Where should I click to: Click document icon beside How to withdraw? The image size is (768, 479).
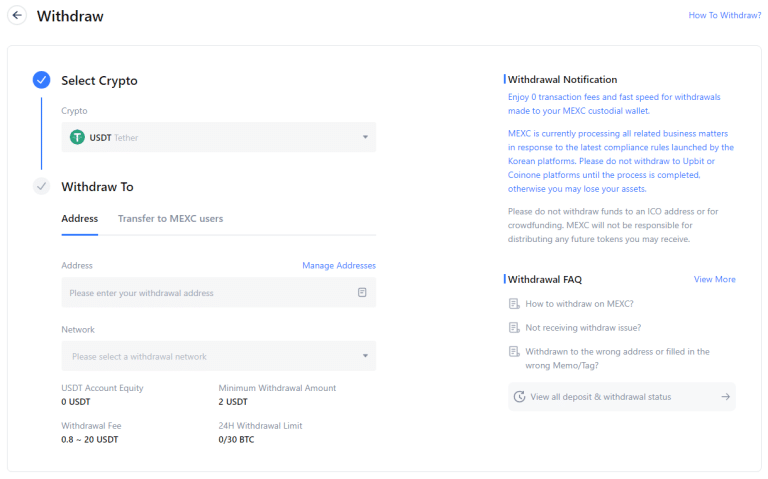click(x=514, y=304)
